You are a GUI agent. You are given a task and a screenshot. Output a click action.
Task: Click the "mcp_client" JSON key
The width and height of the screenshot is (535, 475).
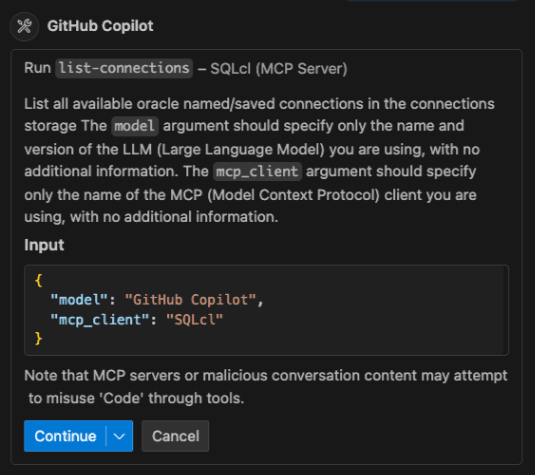point(100,320)
